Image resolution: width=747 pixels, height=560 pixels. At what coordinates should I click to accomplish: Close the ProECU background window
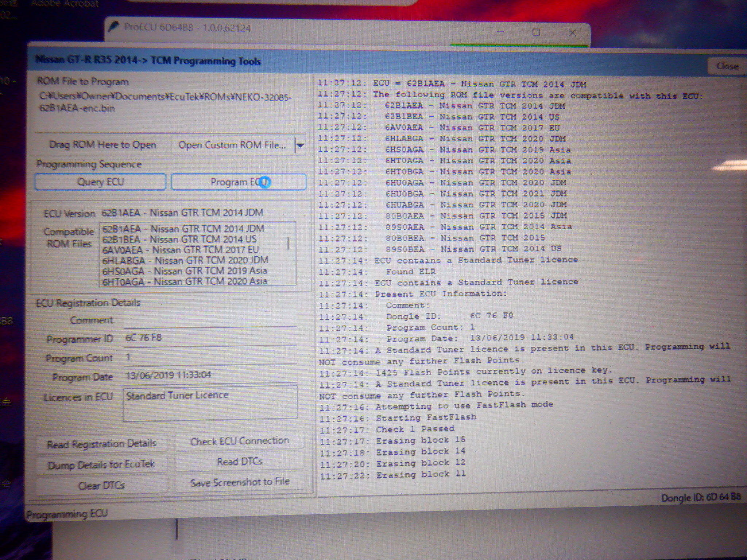click(x=572, y=33)
